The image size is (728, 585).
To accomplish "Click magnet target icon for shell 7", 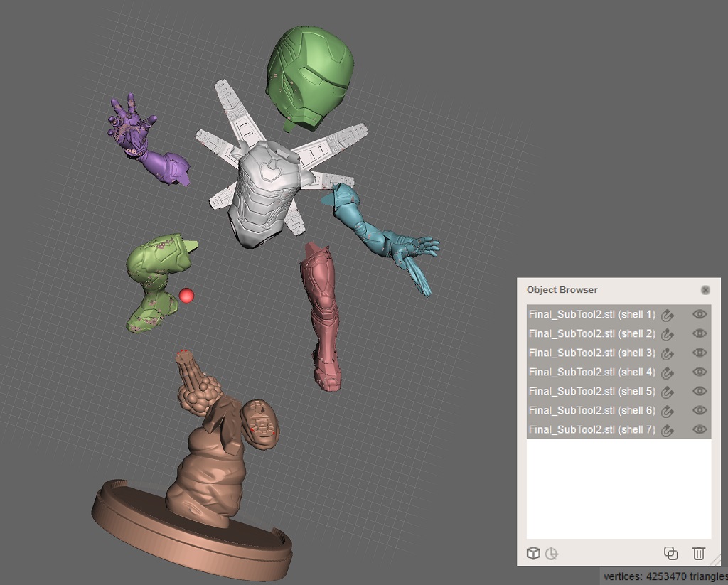I will [667, 430].
